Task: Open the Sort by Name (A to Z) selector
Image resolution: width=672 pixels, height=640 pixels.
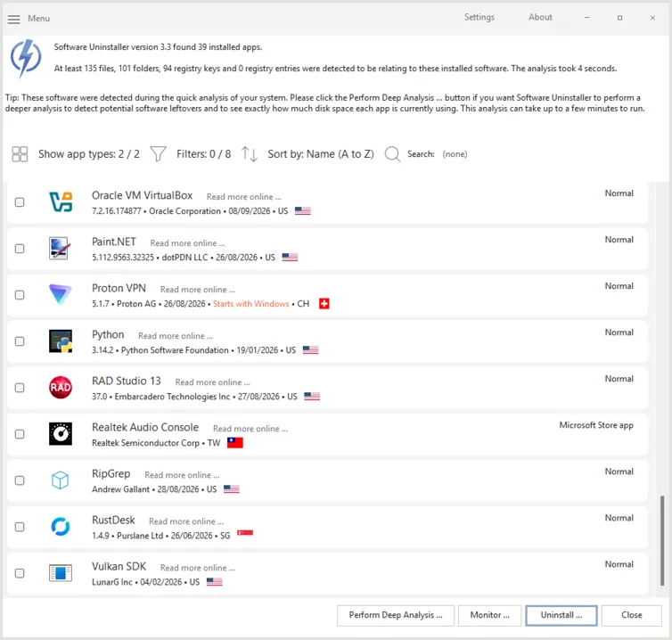Action: (321, 154)
